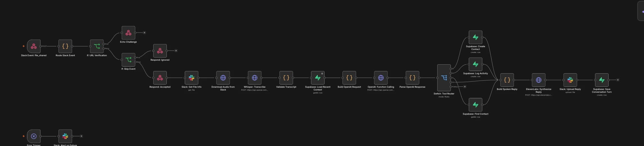Select the Validate Transcript code node

[286, 78]
